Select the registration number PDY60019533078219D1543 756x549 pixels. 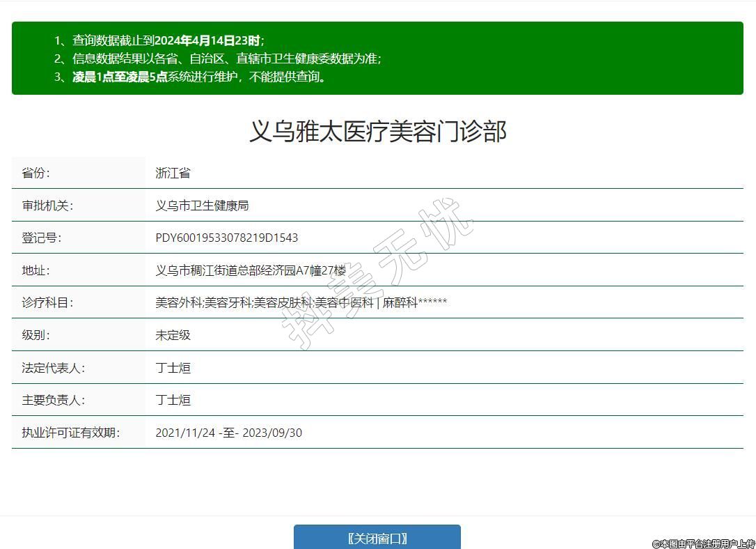point(226,238)
